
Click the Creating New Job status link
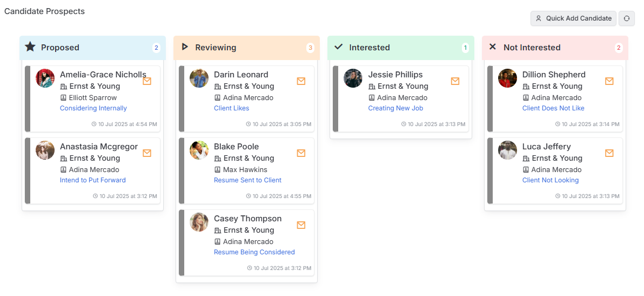click(395, 108)
